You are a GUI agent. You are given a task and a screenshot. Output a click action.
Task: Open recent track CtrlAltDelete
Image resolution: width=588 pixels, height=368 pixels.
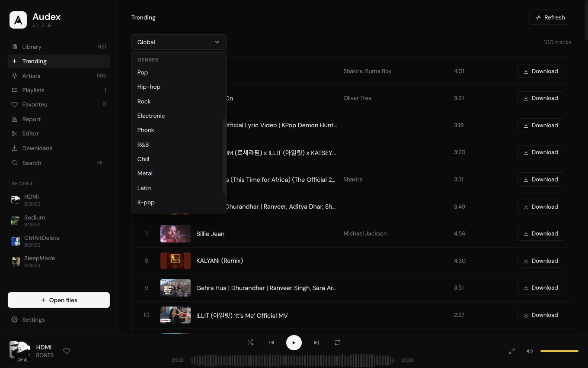point(59,241)
